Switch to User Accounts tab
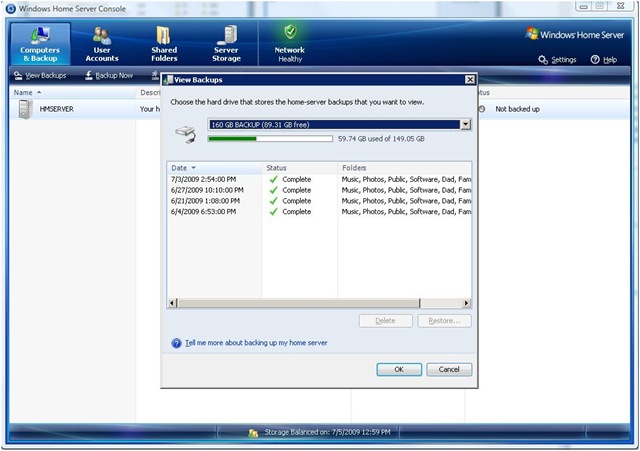Screen dimensions: 640x451 [x=102, y=44]
